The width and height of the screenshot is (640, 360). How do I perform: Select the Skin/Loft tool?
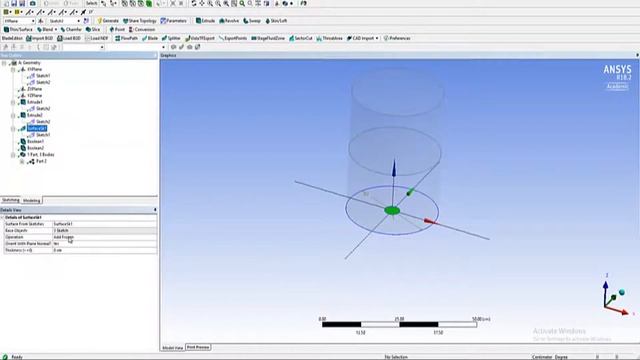pyautogui.click(x=276, y=21)
